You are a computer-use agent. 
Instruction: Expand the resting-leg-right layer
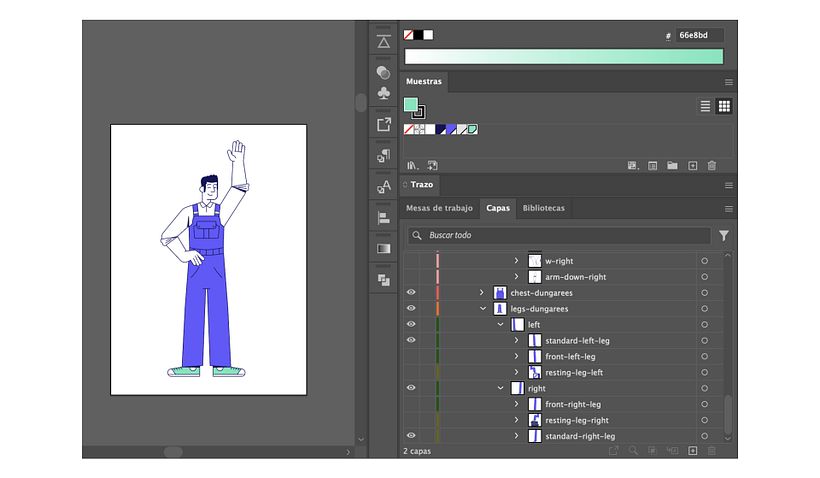pos(516,419)
